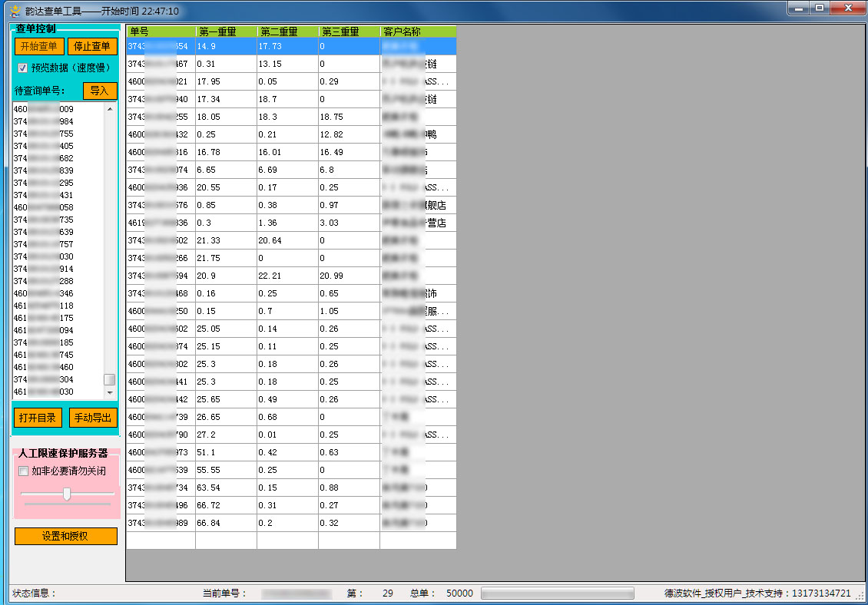
Task: Click the app icon in title bar
Action: coord(15,11)
